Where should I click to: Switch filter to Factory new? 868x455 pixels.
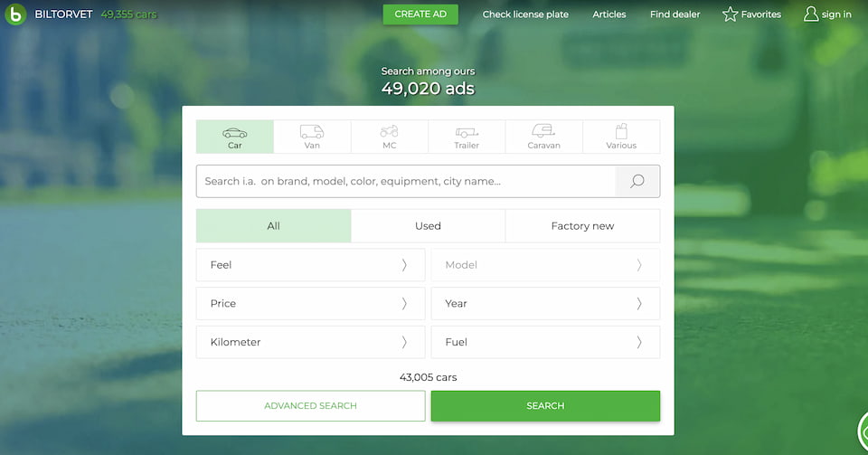pyautogui.click(x=582, y=226)
